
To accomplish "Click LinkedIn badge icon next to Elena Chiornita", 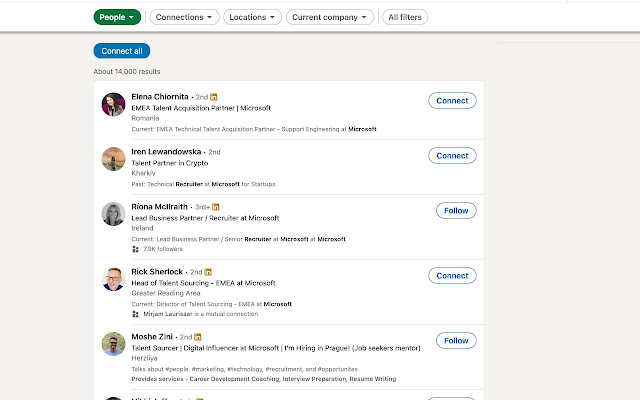I will (x=214, y=97).
